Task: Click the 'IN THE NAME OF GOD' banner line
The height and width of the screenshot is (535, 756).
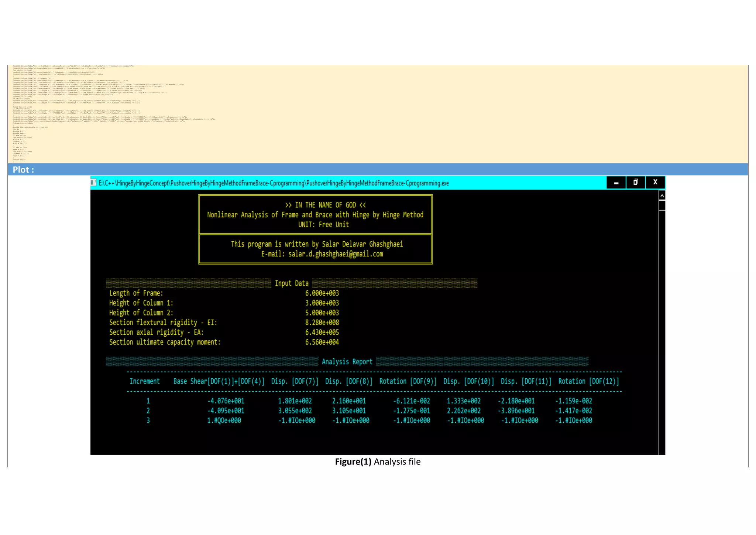Action: [x=325, y=205]
